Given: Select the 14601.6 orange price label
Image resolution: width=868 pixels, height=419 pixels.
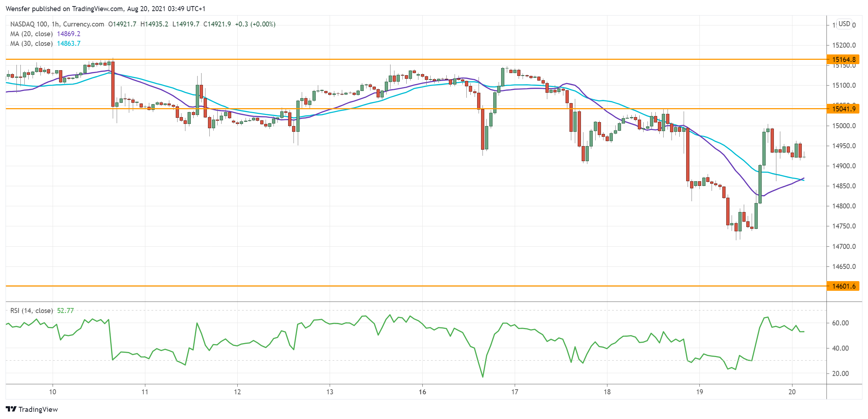Looking at the screenshot, I should [x=843, y=286].
